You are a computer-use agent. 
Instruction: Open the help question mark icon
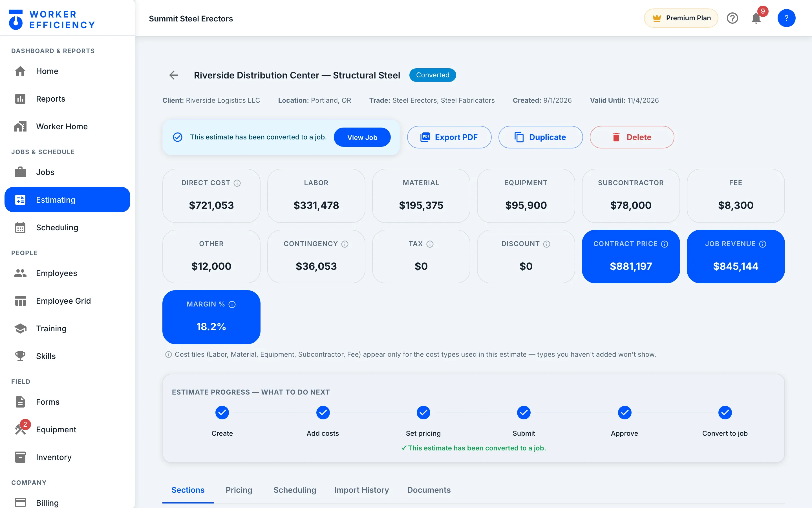(732, 18)
